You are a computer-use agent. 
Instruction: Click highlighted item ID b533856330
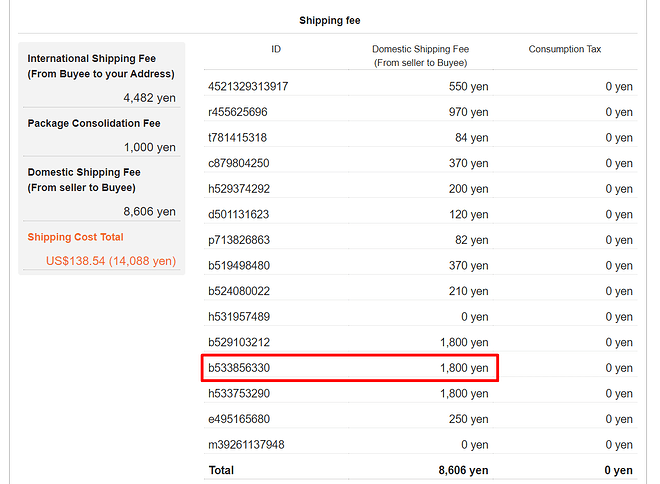coord(239,368)
